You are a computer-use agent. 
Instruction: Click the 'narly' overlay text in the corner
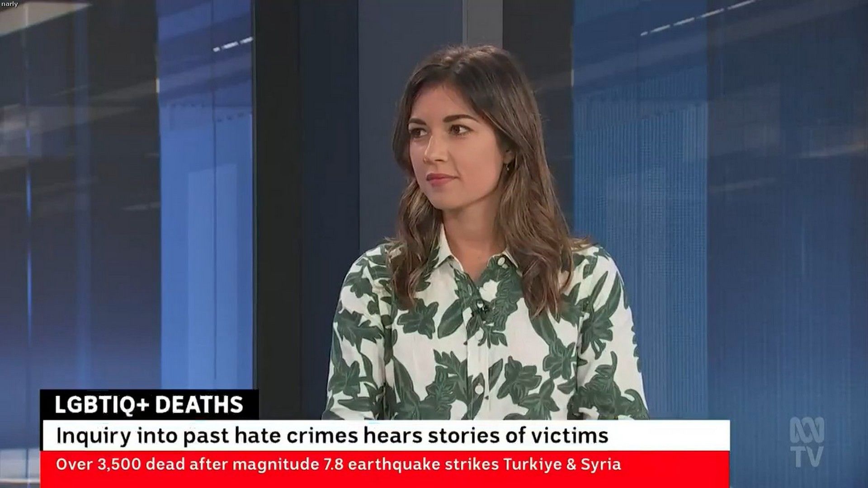tap(9, 4)
